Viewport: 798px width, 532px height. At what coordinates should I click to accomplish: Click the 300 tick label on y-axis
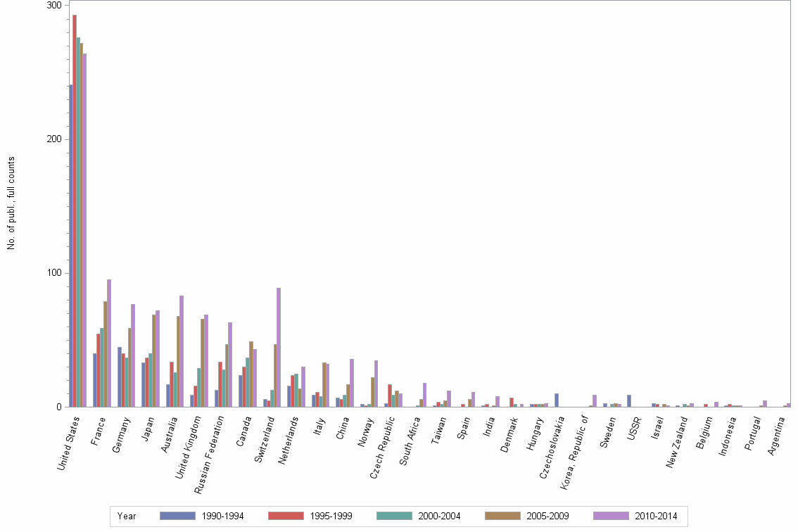pyautogui.click(x=55, y=6)
